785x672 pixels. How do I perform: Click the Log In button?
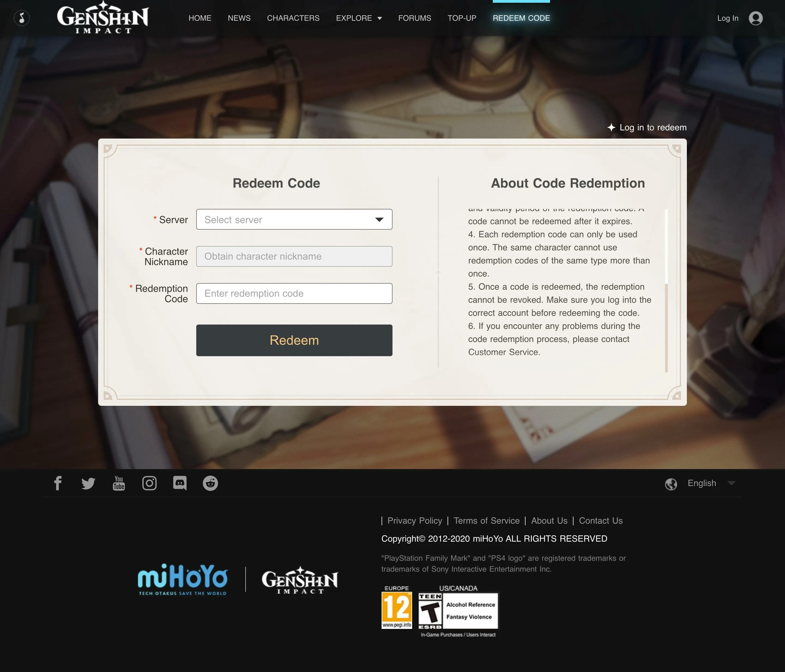pyautogui.click(x=728, y=18)
